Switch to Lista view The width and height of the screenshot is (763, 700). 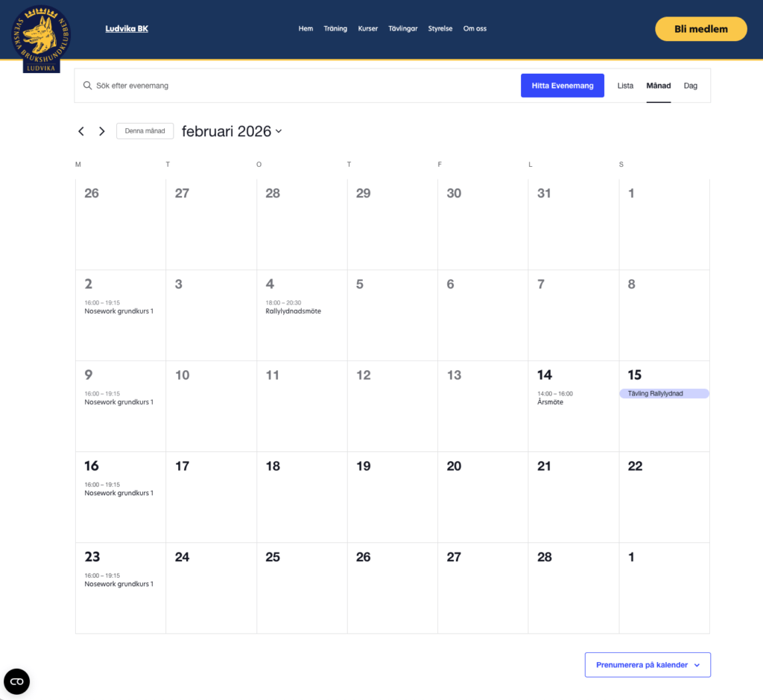(625, 86)
